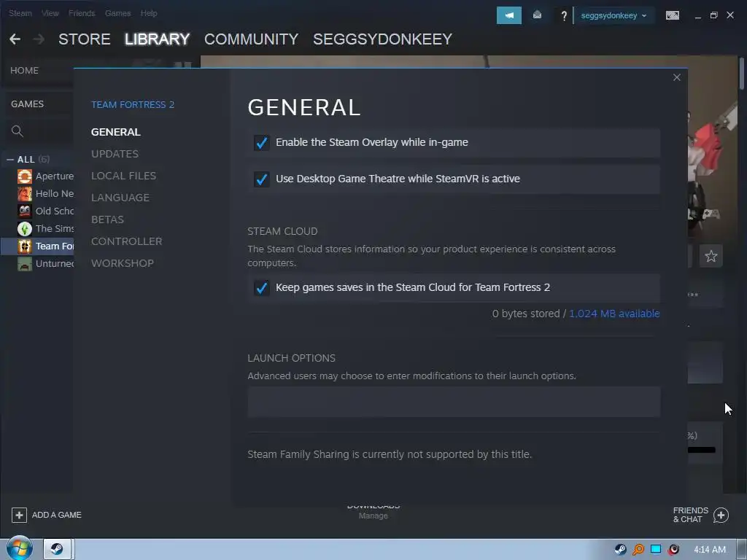
Task: Select UPDATES properties section
Action: coord(115,154)
